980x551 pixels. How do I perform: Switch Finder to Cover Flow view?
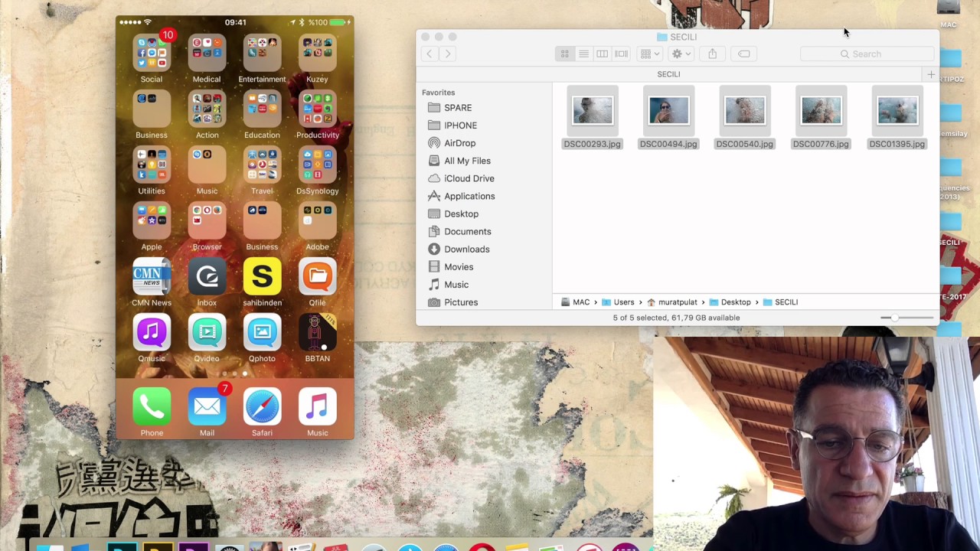tap(621, 54)
